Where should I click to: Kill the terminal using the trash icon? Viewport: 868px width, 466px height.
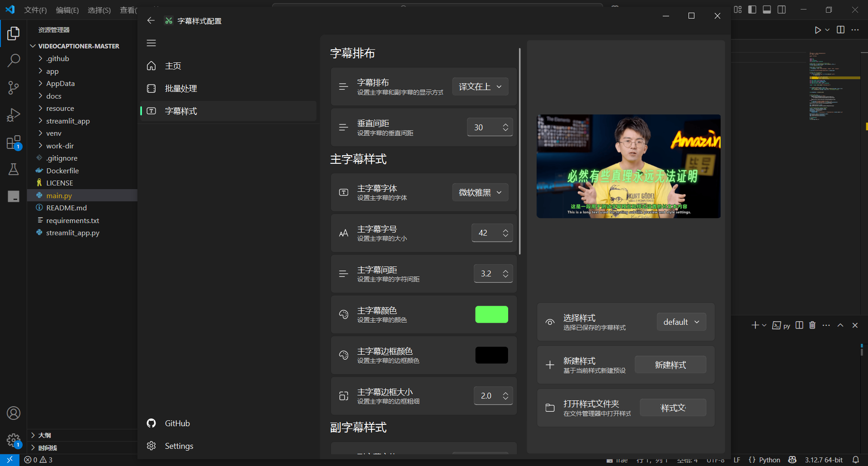(x=812, y=325)
